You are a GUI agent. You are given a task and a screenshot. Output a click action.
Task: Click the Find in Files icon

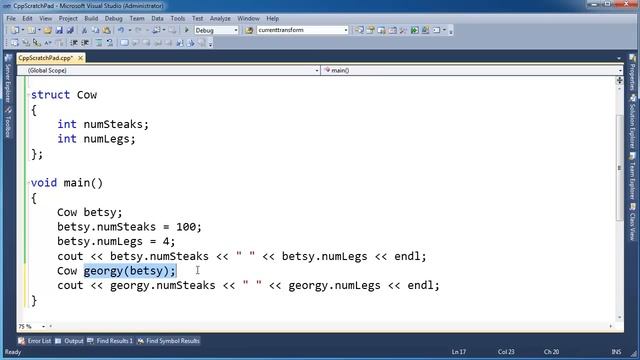249,30
